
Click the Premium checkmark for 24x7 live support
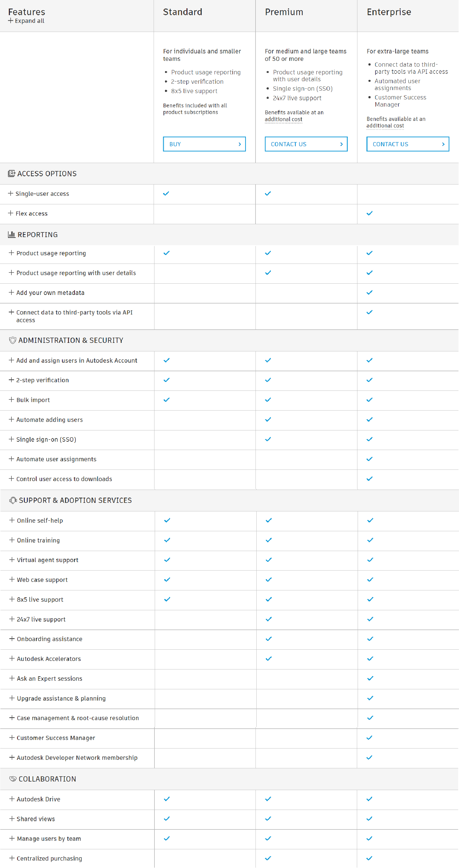pyautogui.click(x=268, y=619)
